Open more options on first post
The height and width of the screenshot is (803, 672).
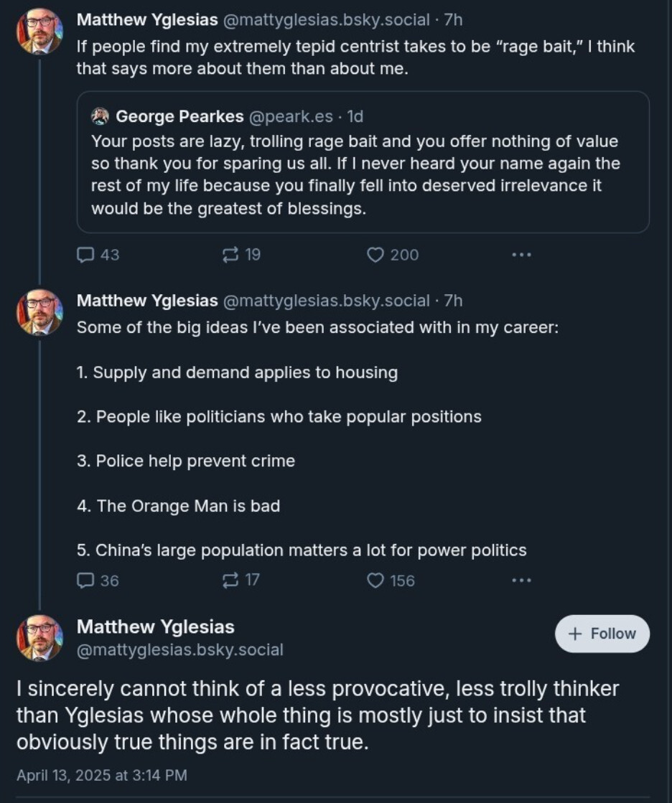521,255
